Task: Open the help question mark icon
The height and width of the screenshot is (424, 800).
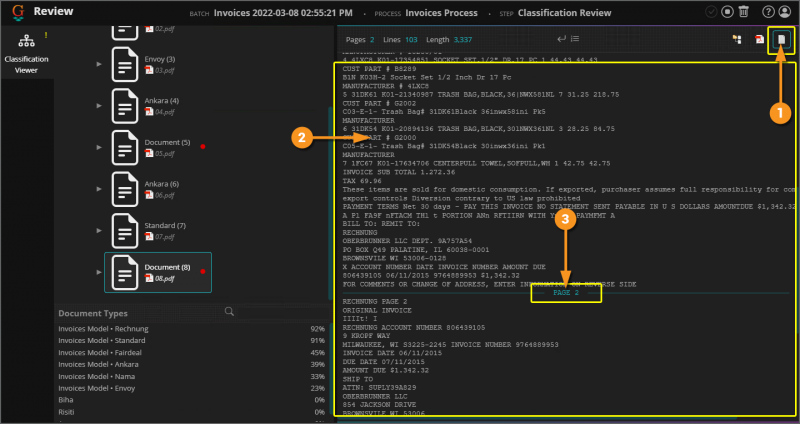Action: (768, 12)
